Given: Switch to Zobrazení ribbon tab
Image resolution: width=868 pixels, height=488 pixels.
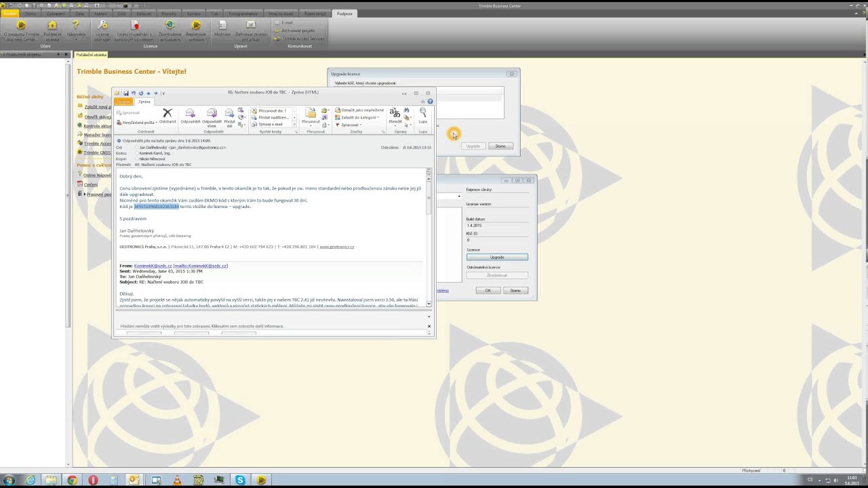Looking at the screenshot, I should pyautogui.click(x=56, y=14).
